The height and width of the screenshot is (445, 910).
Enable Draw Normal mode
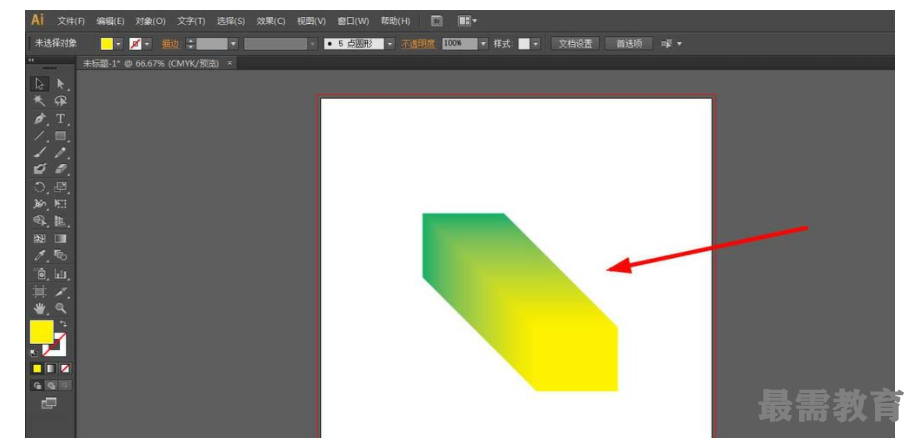click(x=37, y=385)
